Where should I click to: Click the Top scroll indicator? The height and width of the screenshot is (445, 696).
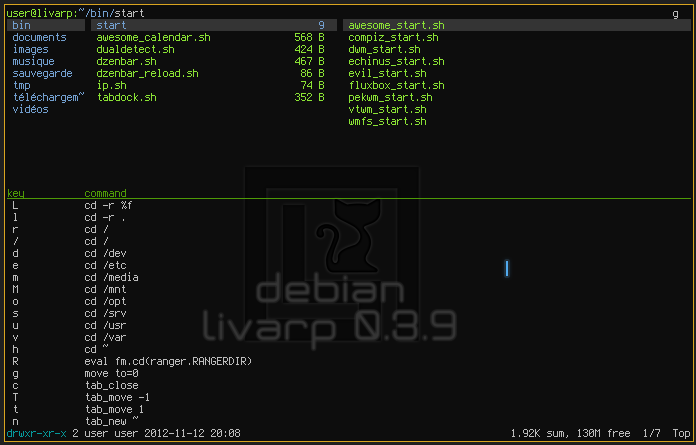point(681,433)
